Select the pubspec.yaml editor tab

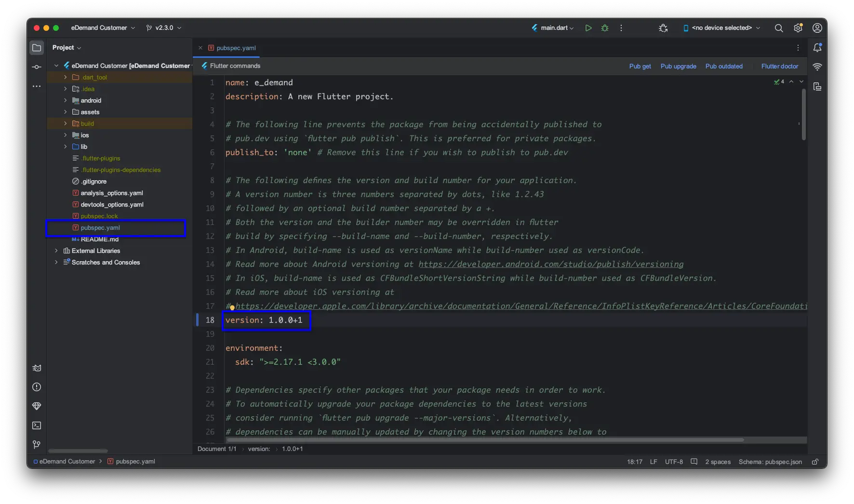[x=236, y=48]
